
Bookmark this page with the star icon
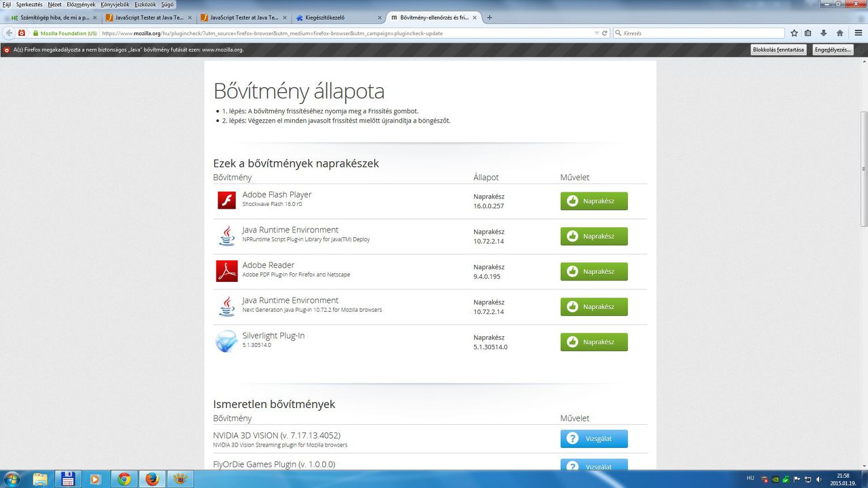point(794,33)
